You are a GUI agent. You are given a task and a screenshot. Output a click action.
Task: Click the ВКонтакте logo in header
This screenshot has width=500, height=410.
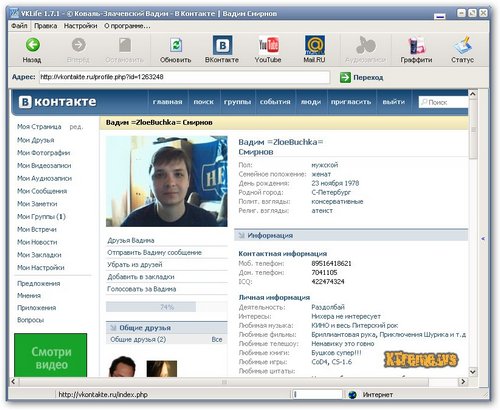point(57,102)
